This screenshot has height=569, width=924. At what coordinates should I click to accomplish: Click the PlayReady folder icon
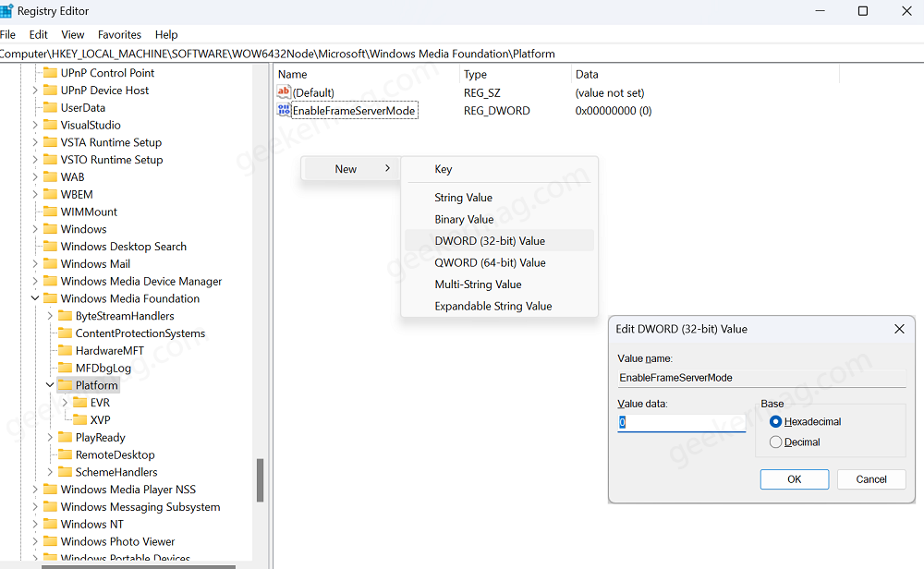(66, 437)
